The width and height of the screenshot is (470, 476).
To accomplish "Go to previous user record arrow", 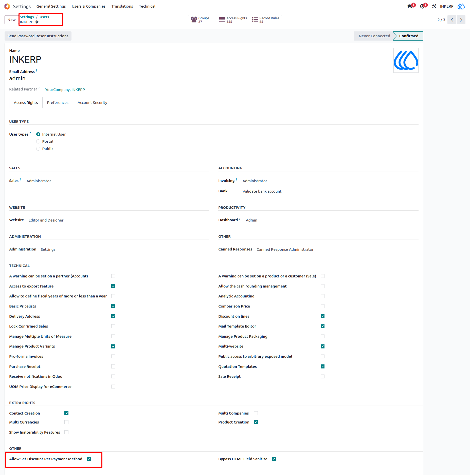I will [452, 20].
